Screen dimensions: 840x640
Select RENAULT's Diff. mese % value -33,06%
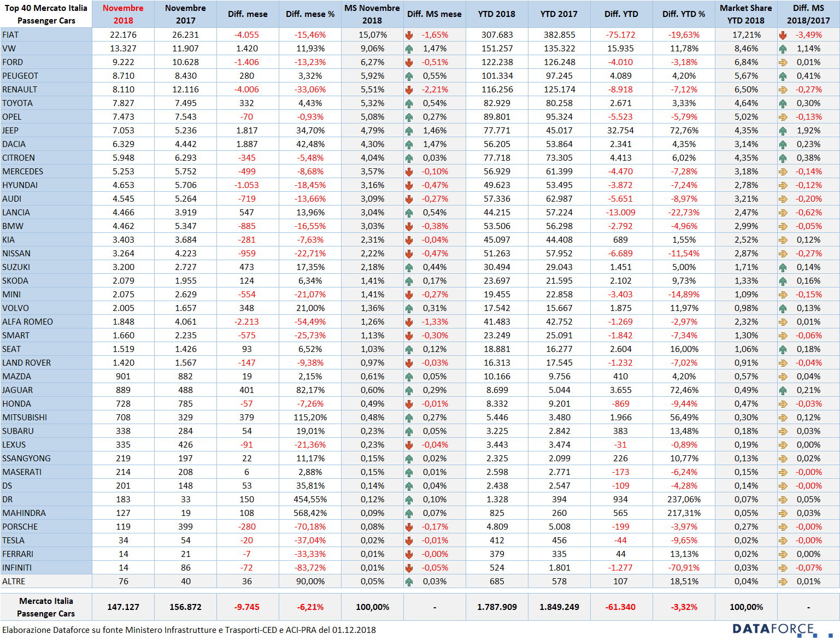coord(310,90)
